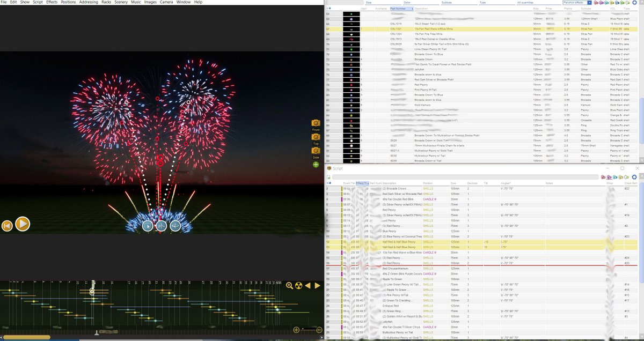Open the Color filter in the effects window
The image size is (644, 341).
click(x=421, y=3)
